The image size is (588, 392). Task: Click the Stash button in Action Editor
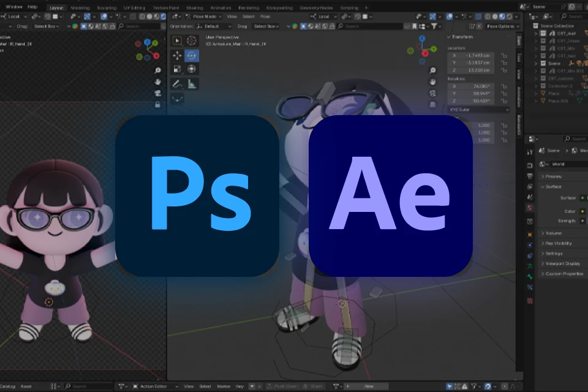[x=313, y=386]
